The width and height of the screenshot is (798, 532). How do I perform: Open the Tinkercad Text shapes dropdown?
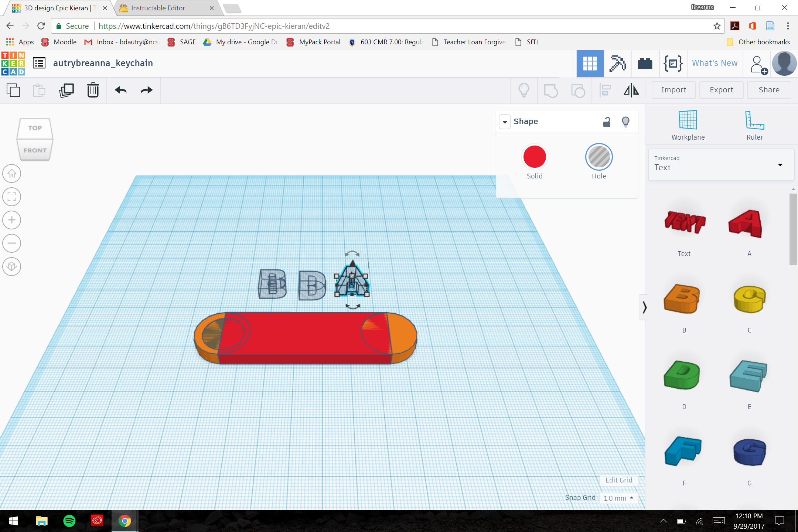(721, 164)
